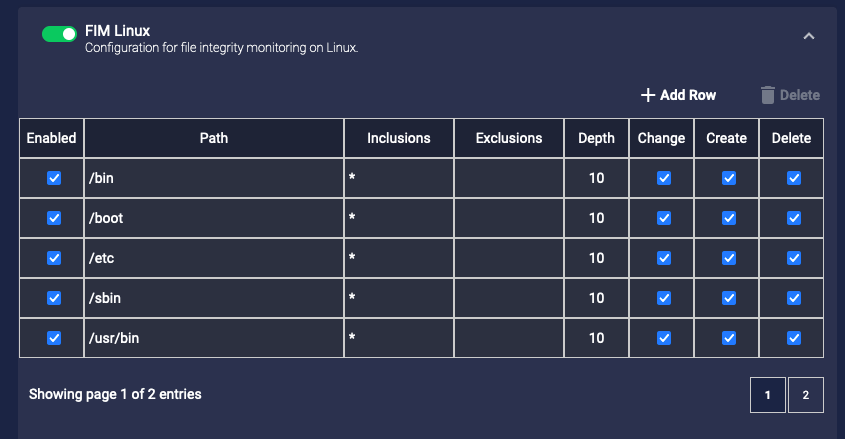
Task: Uncheck Enabled for the /bin row
Action: (x=54, y=178)
